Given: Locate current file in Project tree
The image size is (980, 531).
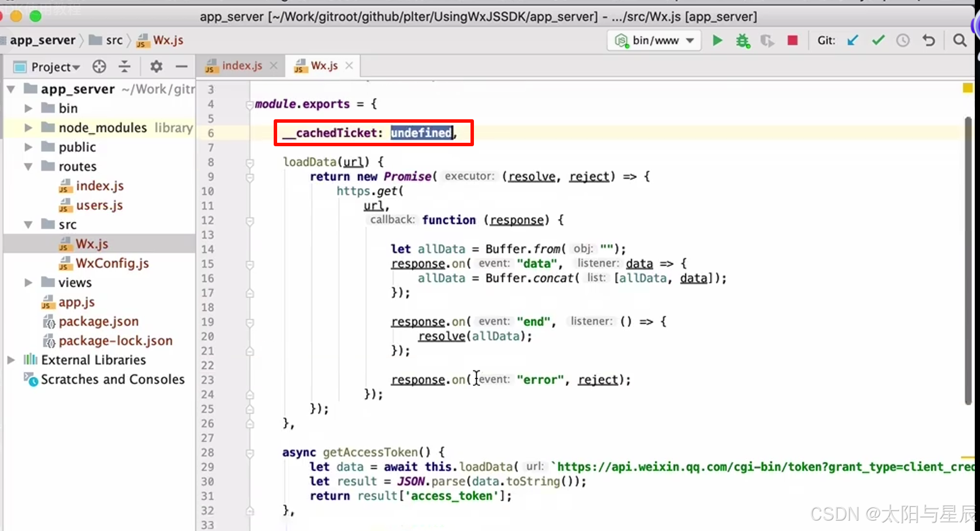Looking at the screenshot, I should [x=99, y=67].
